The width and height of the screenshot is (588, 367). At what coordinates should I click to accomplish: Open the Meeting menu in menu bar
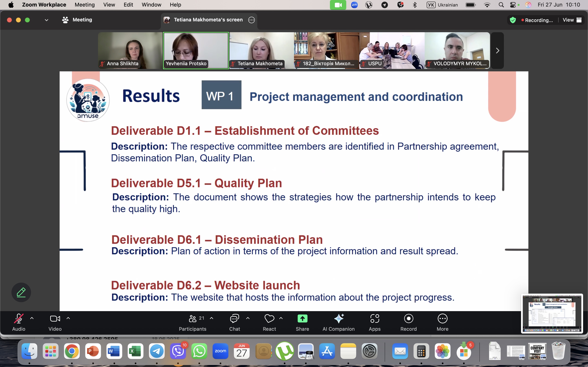tap(85, 5)
